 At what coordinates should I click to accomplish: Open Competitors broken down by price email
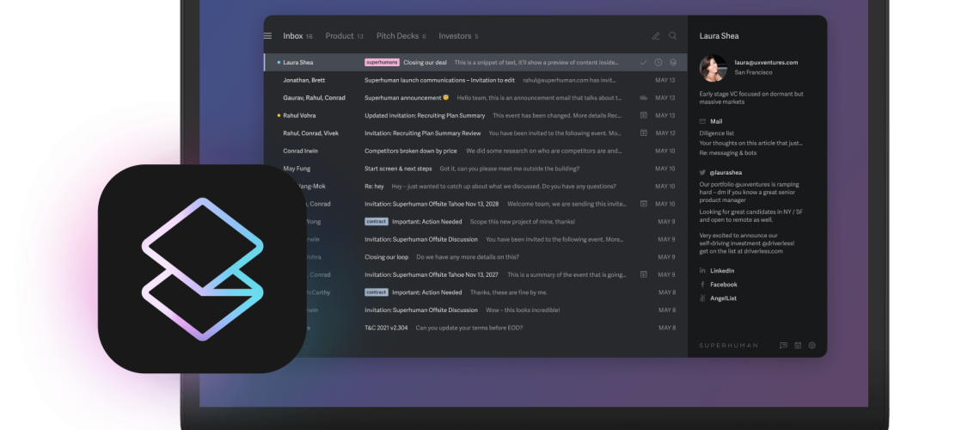pos(475,150)
